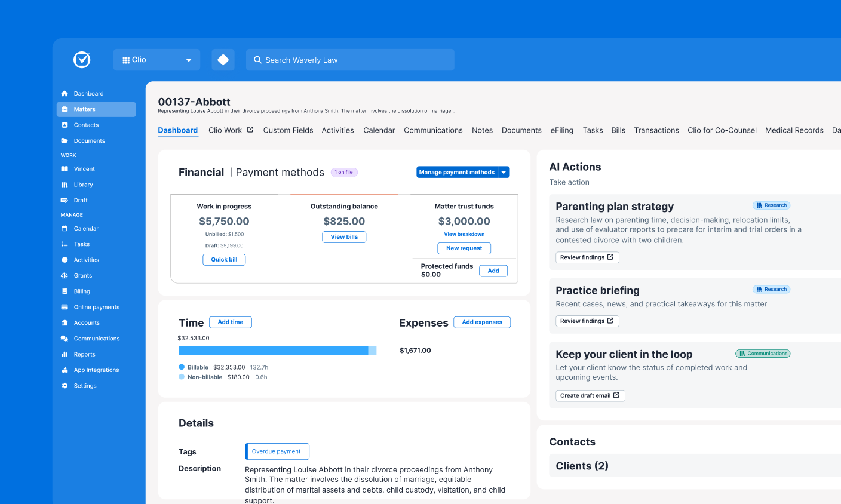Click the Clio checkmark logo icon
841x504 pixels.
click(82, 60)
